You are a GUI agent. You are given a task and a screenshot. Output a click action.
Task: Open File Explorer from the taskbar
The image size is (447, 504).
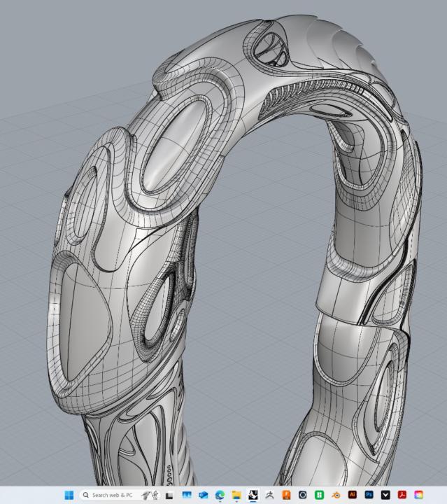point(236,495)
